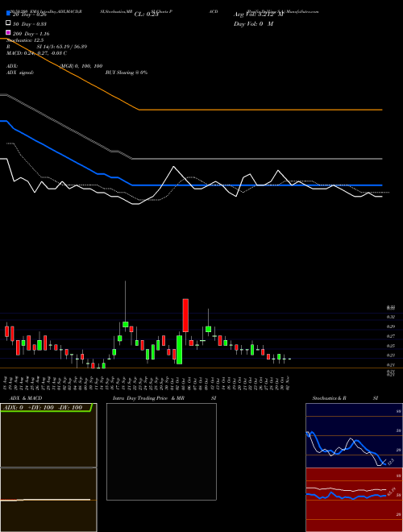The height and width of the screenshot is (532, 403).
Task: Click the '12.5' label on the stochastics line
Action: click(390, 462)
